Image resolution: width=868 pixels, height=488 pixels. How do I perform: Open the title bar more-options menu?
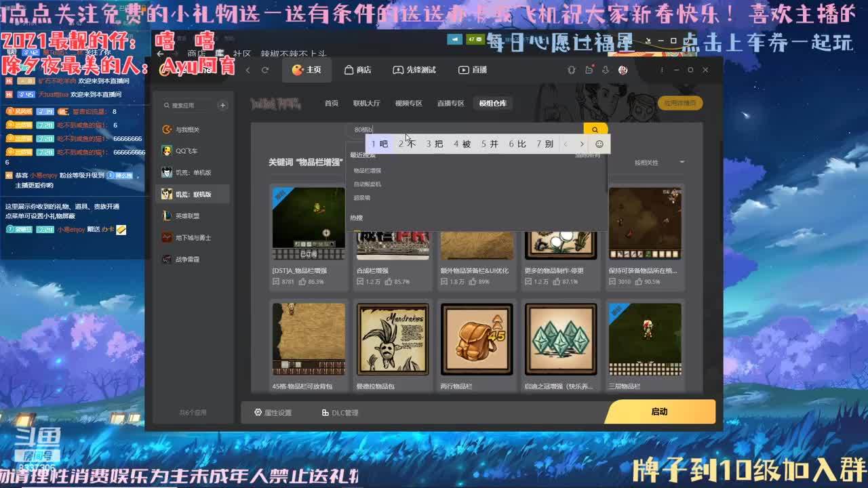tap(662, 70)
